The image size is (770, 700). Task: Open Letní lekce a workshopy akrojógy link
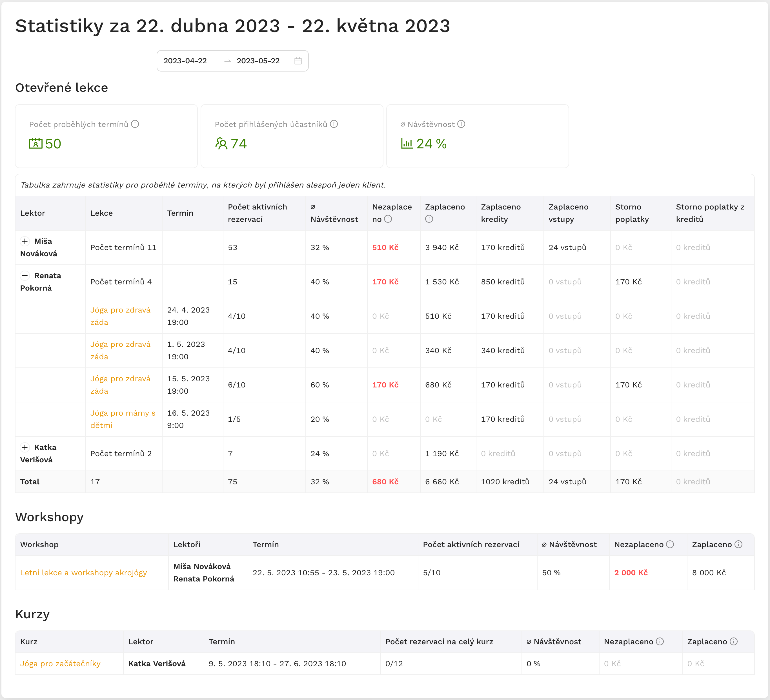[x=83, y=572]
